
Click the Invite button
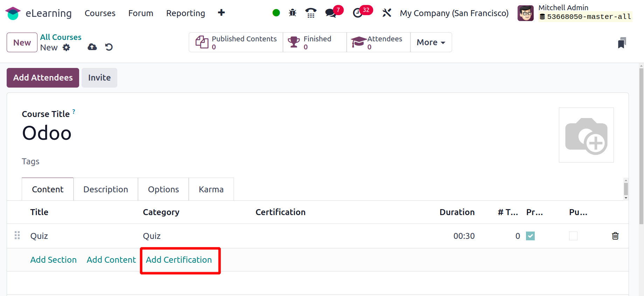pos(99,78)
